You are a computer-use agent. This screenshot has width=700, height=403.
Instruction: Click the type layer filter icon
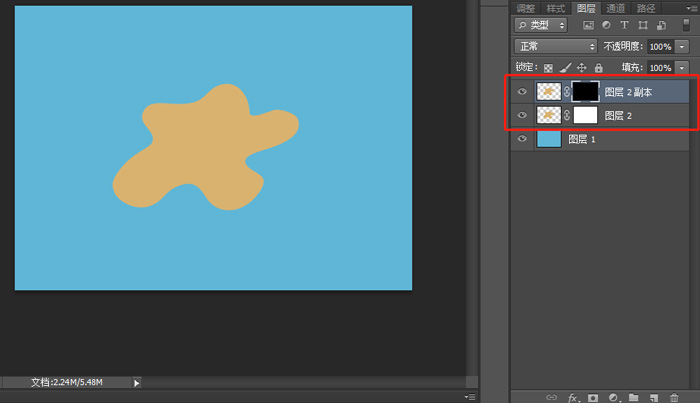coord(625,25)
